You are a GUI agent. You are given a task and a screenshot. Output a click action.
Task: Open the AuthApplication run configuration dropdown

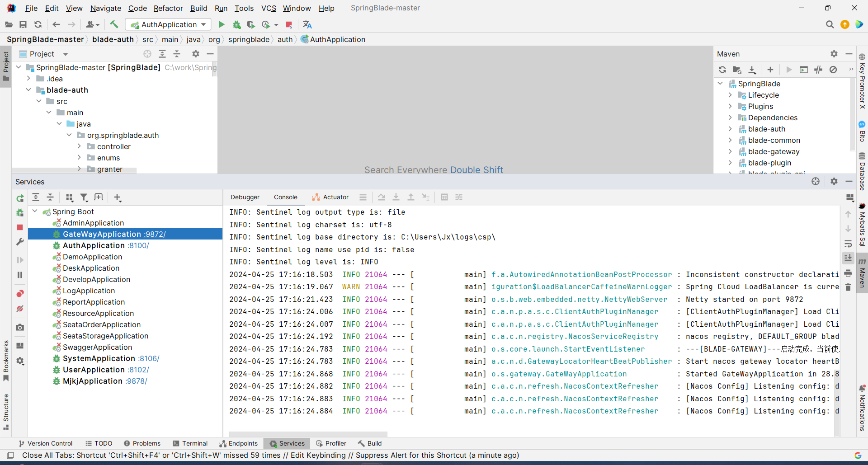pyautogui.click(x=203, y=24)
